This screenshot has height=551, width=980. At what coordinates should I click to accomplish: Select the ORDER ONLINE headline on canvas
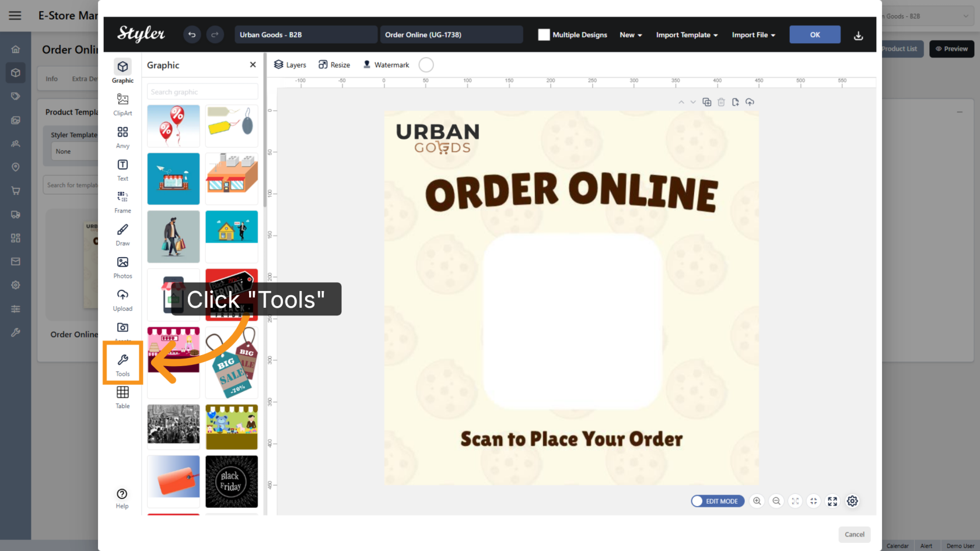tap(572, 191)
